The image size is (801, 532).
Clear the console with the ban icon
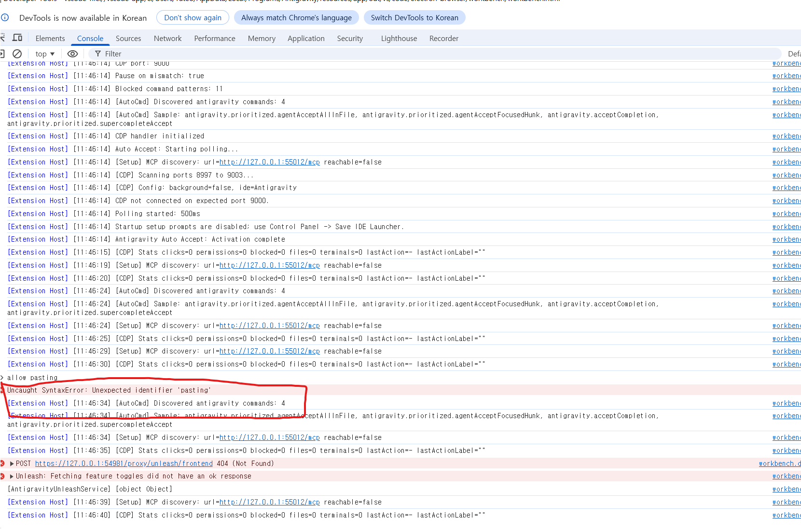[17, 54]
